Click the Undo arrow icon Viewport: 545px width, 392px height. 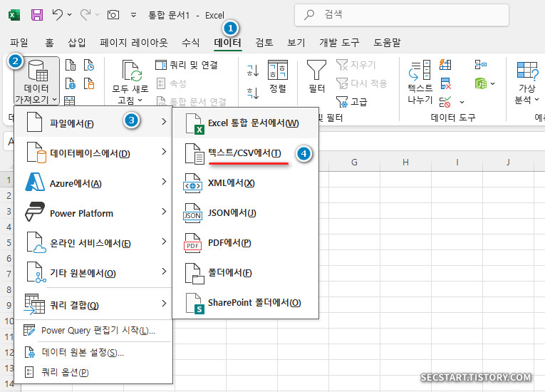pos(58,14)
